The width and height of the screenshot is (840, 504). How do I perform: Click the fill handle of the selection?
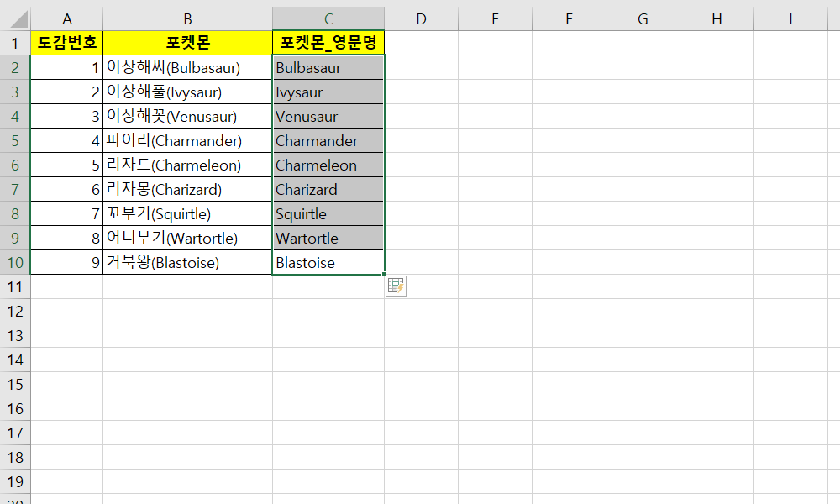(x=384, y=274)
